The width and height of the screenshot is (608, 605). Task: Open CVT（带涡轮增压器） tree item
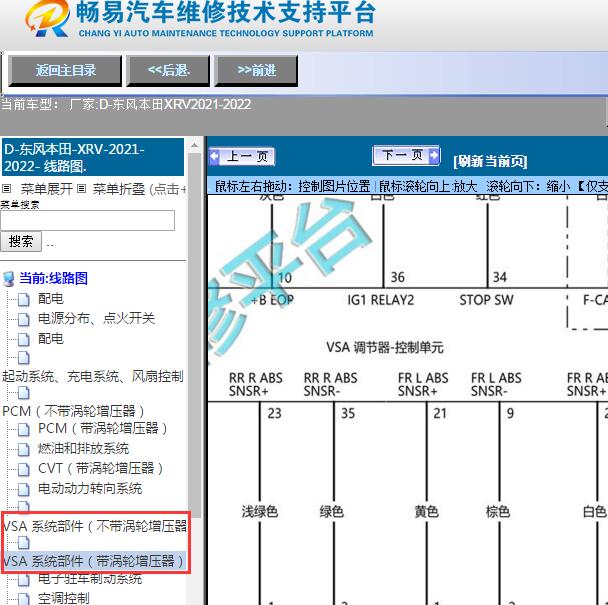tap(101, 468)
